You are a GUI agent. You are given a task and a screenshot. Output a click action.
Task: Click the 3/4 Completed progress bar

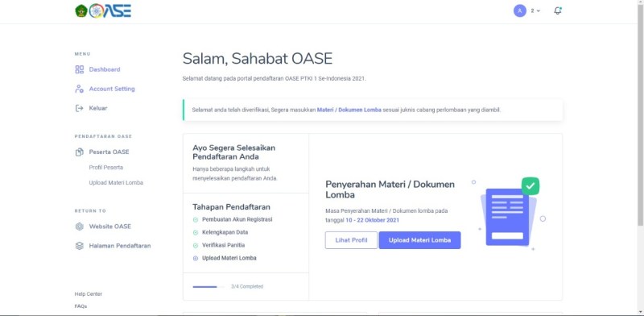coord(208,287)
